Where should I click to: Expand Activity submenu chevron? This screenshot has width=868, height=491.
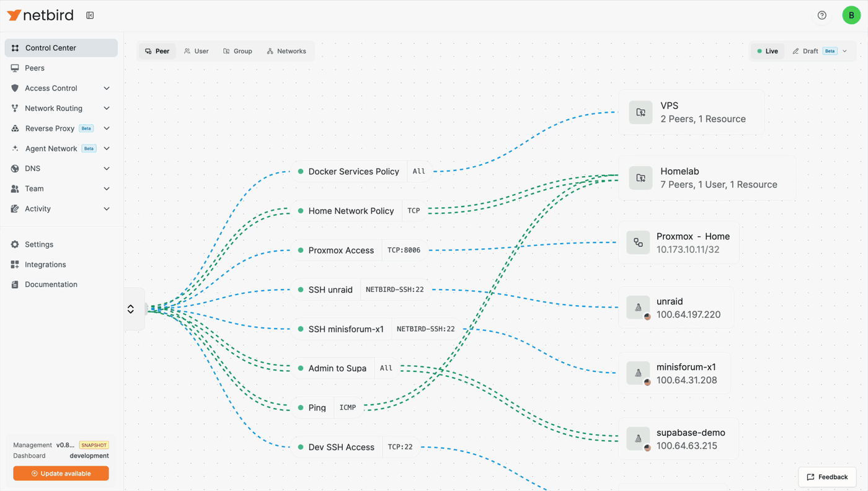tap(107, 209)
